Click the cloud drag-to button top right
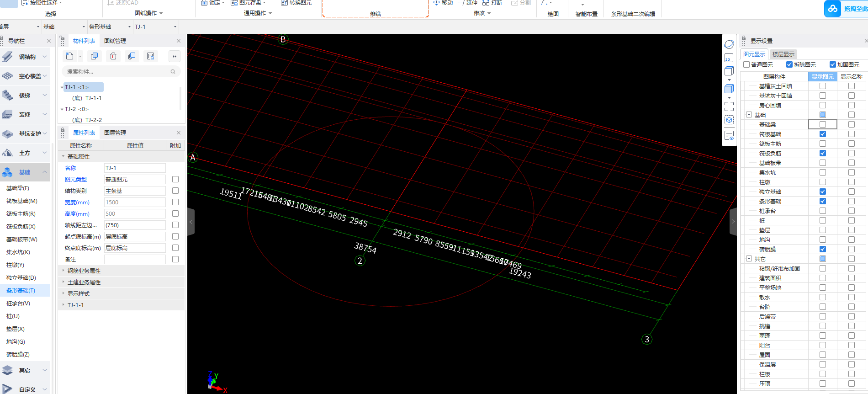This screenshot has height=394, width=868. [x=846, y=8]
